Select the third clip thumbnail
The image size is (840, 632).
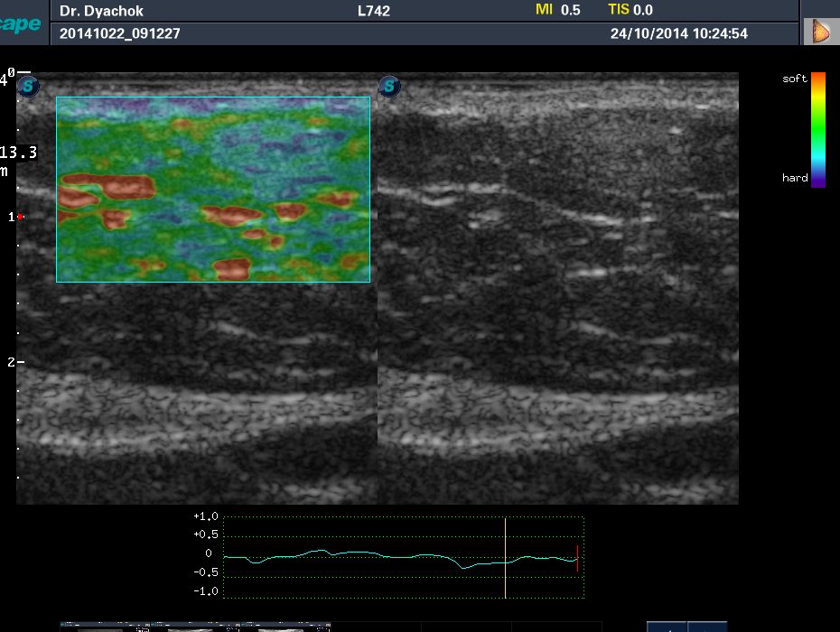(x=286, y=627)
